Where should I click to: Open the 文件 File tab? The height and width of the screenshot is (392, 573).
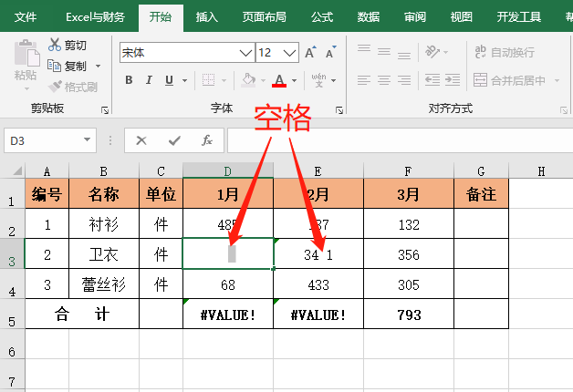(26, 16)
